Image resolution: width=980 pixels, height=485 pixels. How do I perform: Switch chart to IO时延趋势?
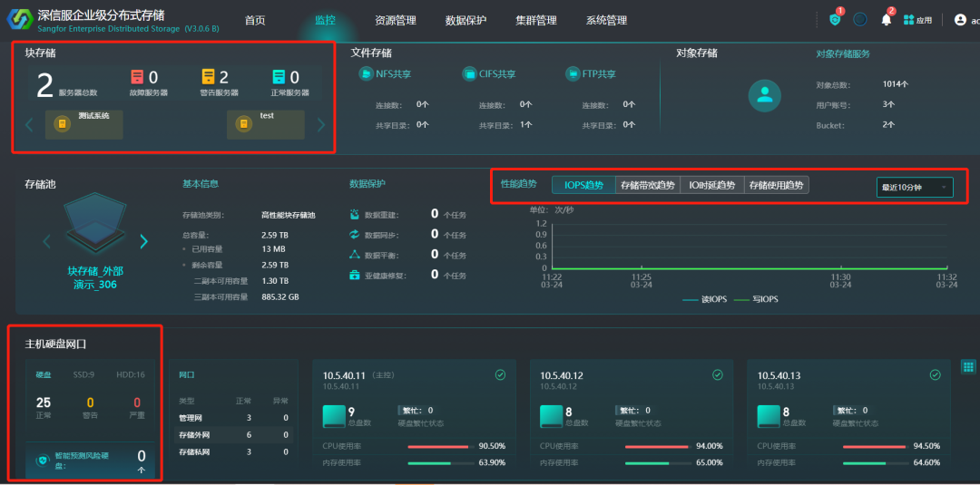(x=711, y=186)
